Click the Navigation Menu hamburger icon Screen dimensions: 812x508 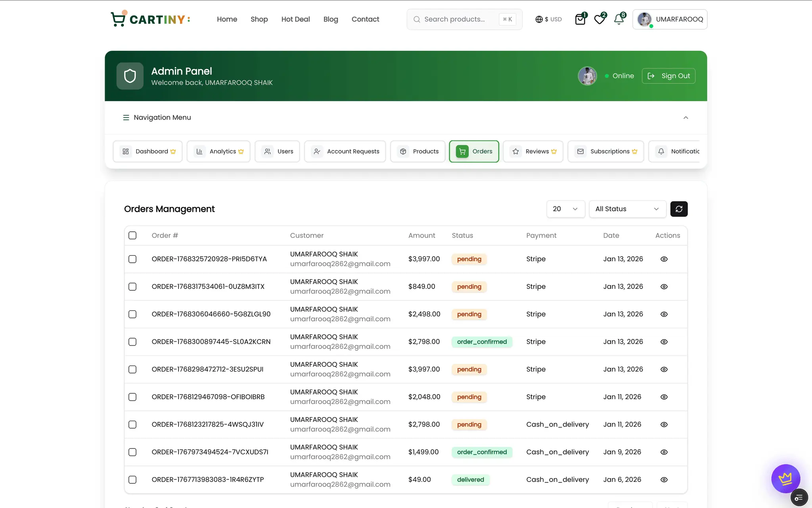(x=126, y=117)
